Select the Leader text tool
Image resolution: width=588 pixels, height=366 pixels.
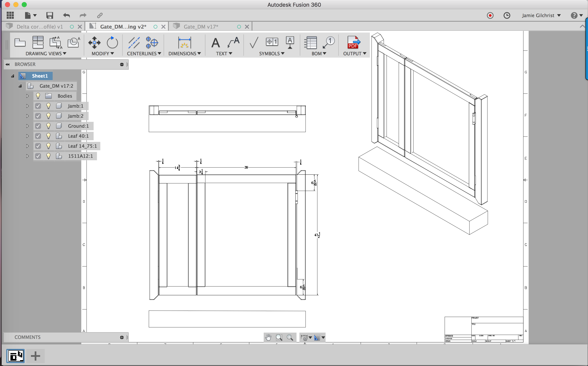click(233, 43)
